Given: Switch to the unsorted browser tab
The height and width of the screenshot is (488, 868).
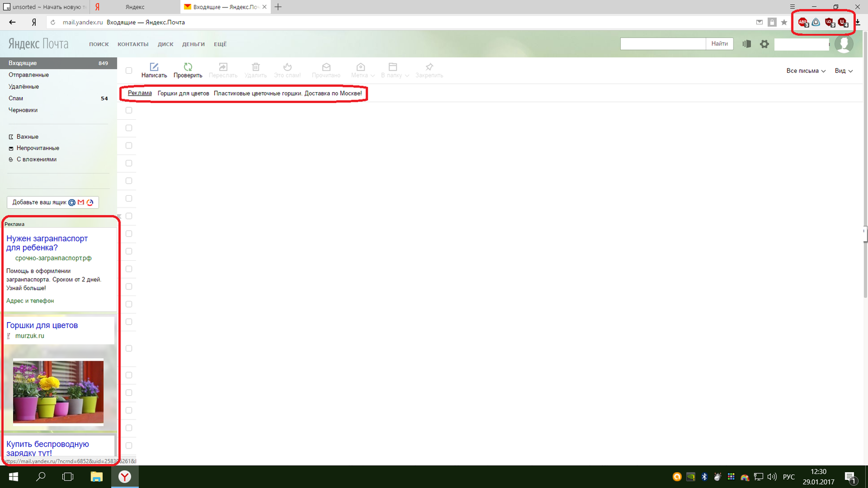Looking at the screenshot, I should click(x=44, y=7).
